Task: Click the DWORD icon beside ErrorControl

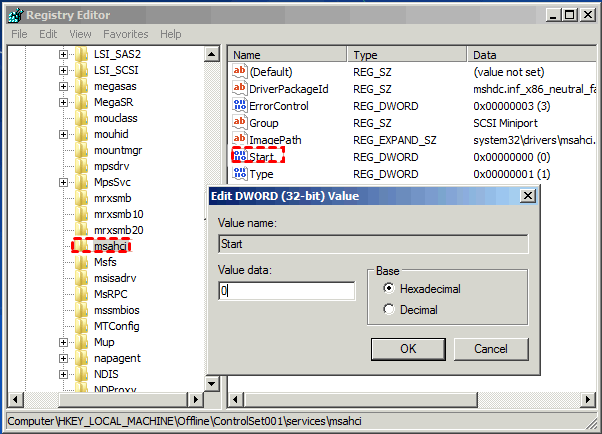Action: pos(240,105)
